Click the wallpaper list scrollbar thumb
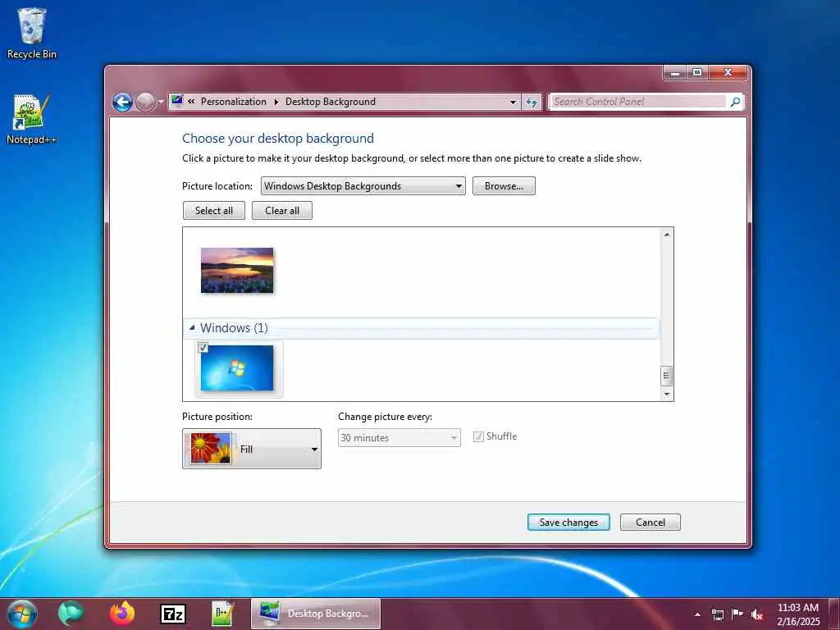The width and height of the screenshot is (840, 630). pos(666,376)
